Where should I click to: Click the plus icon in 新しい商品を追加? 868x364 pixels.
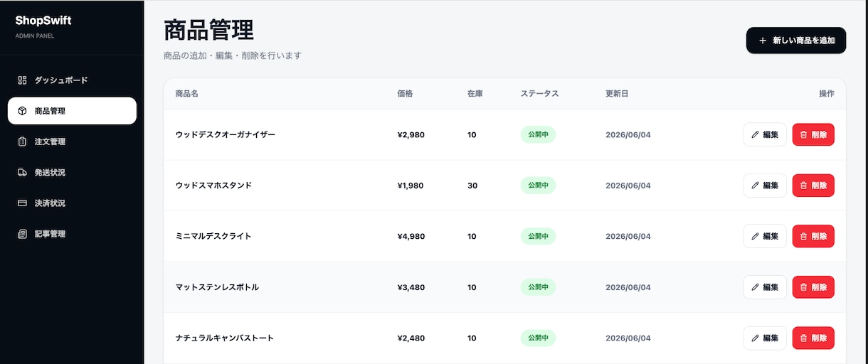pyautogui.click(x=763, y=41)
